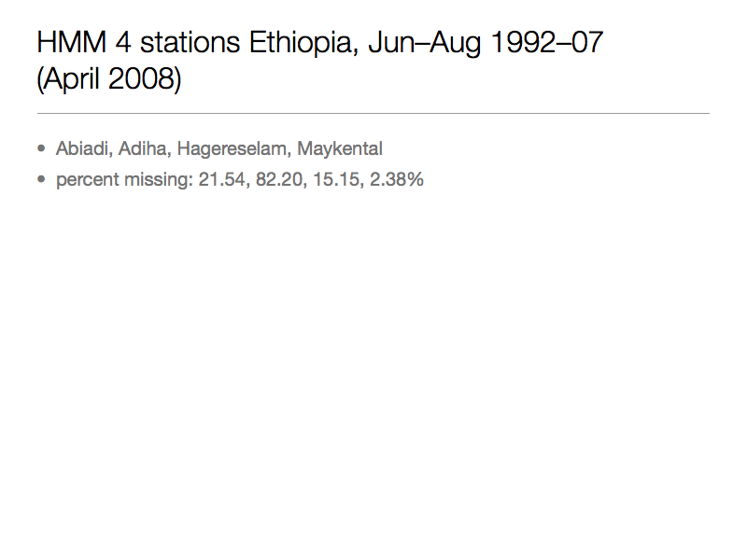This screenshot has height=560, width=747.
Task: Click the station name "Maykental"
Action: [x=340, y=148]
